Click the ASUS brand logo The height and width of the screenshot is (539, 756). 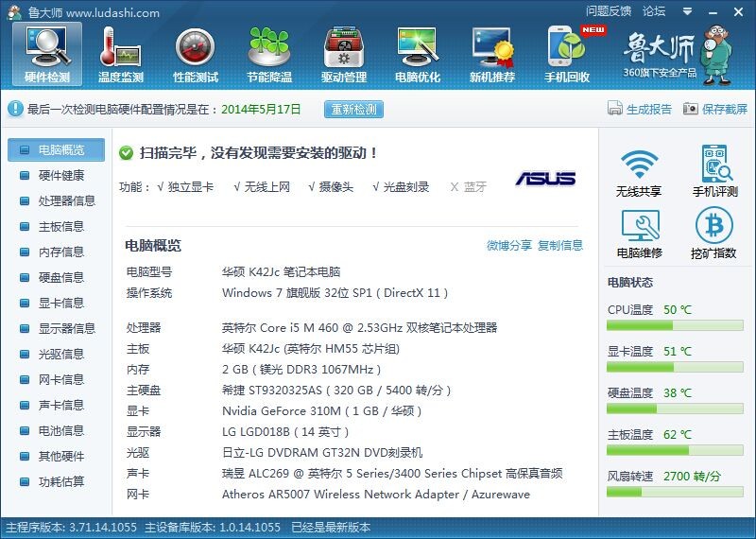545,179
